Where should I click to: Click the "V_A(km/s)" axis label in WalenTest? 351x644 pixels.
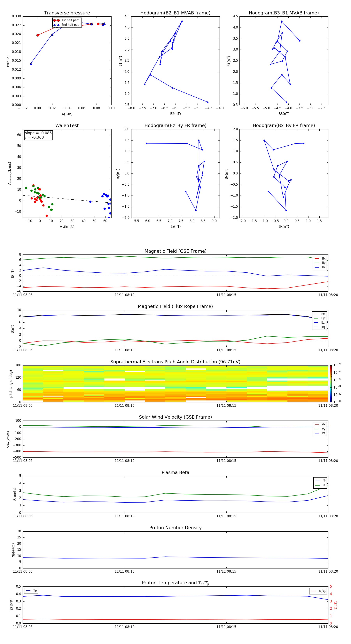click(67, 227)
